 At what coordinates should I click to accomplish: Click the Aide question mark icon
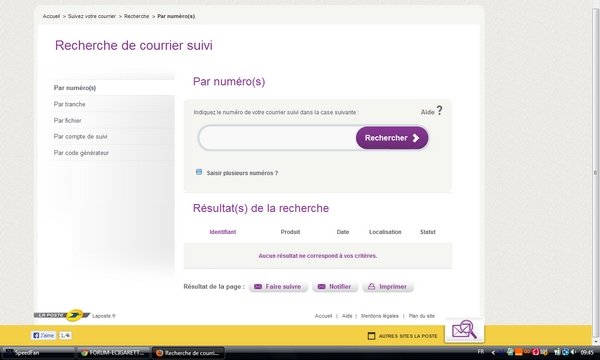point(440,110)
